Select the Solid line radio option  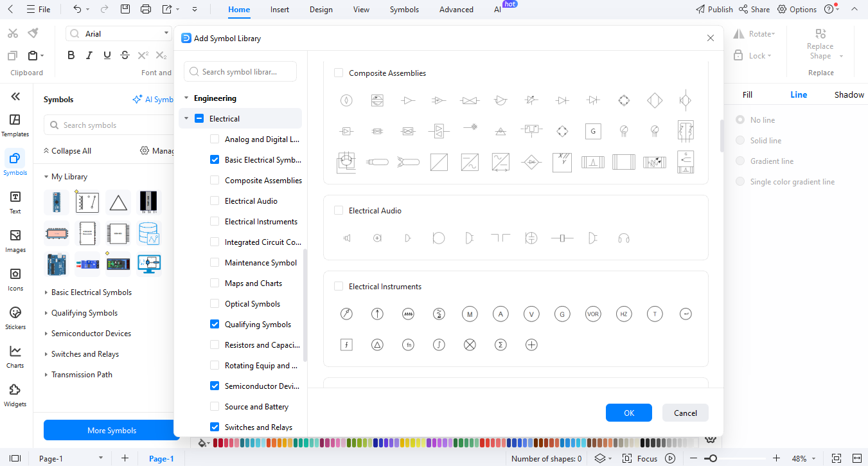(x=740, y=141)
